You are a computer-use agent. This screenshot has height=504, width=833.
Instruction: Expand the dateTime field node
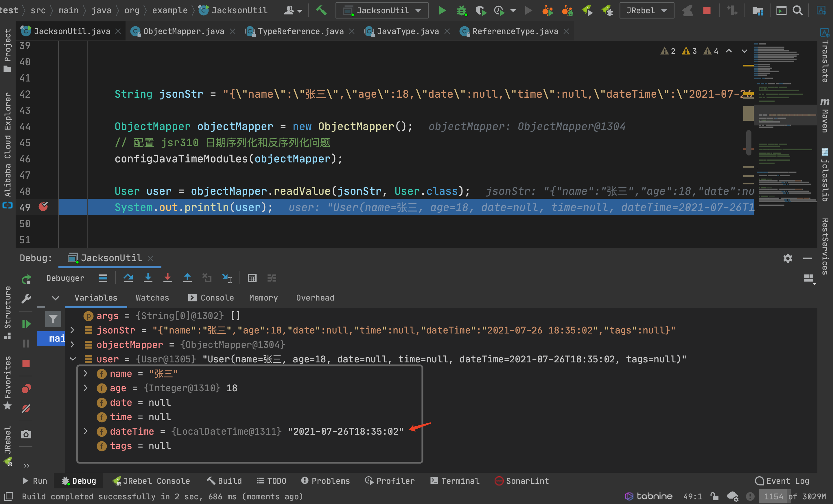pyautogui.click(x=86, y=431)
